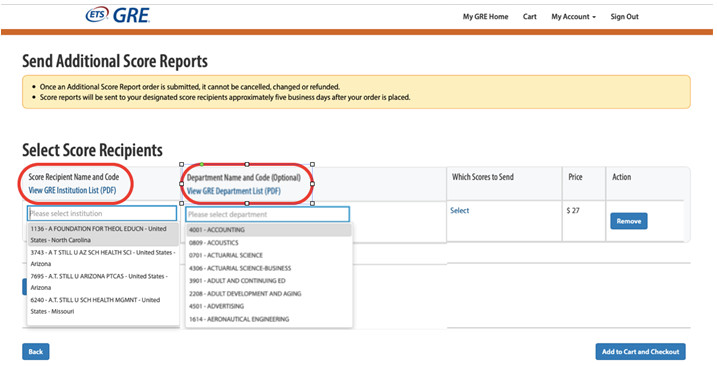Pick 6240 - A.T. Still U Sch Health Mgmnt
The image size is (717, 366).
click(x=103, y=306)
